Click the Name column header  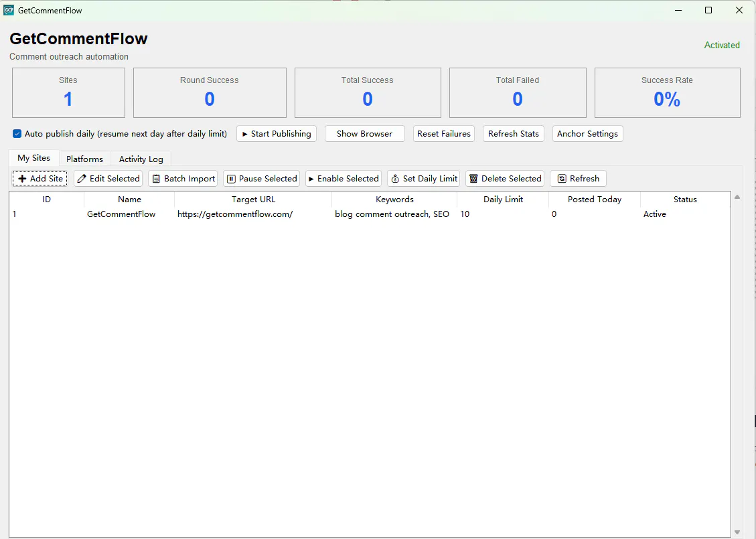point(129,199)
